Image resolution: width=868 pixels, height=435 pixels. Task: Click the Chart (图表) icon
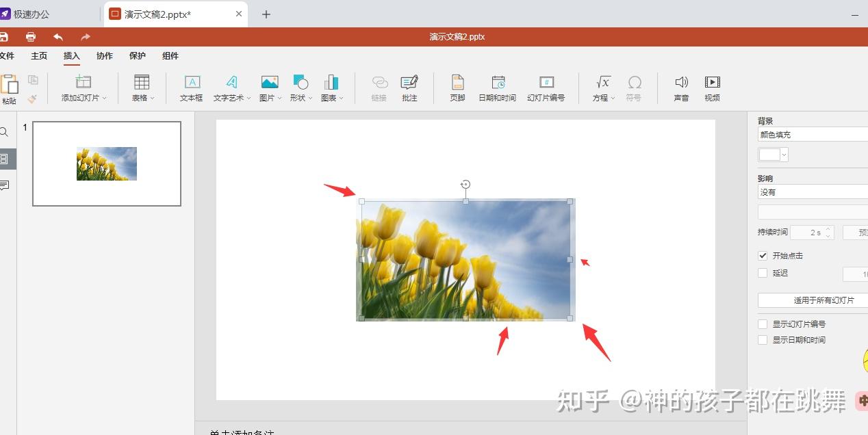click(331, 82)
